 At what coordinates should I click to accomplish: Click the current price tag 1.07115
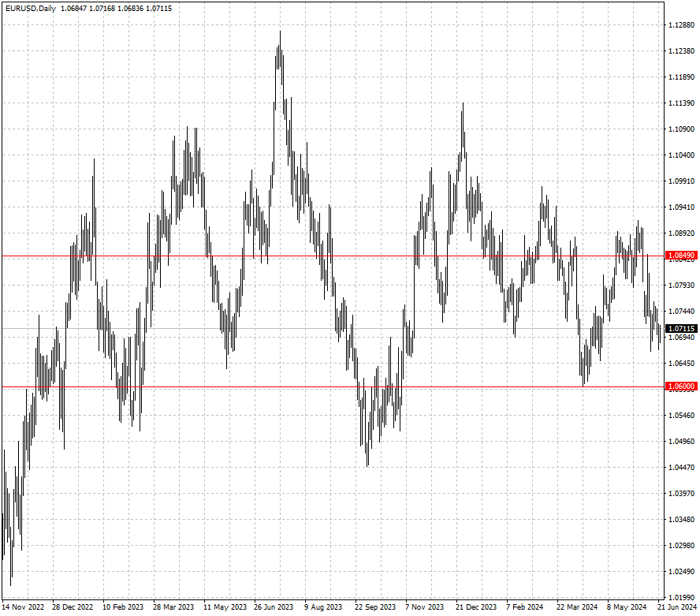(x=681, y=329)
